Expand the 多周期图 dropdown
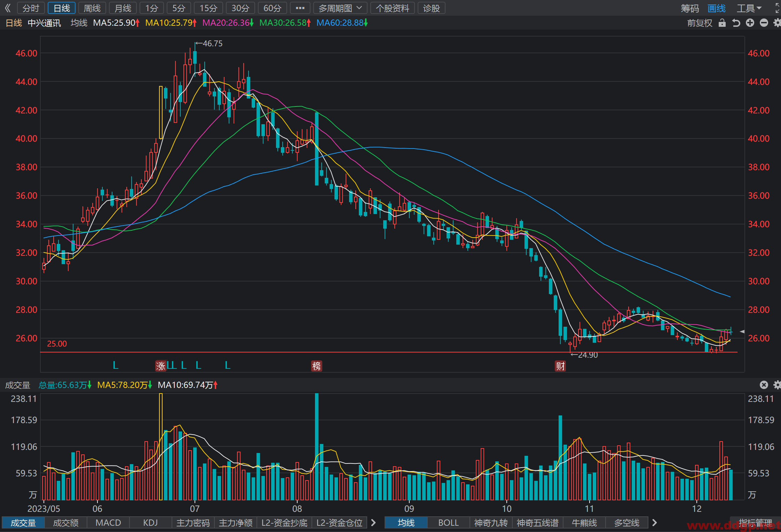 [340, 8]
